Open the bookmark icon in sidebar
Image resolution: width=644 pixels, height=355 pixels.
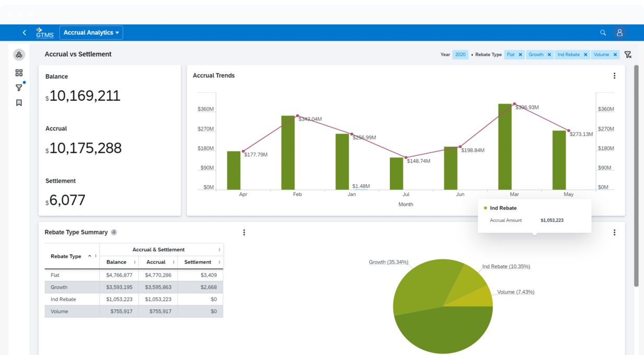point(19,103)
